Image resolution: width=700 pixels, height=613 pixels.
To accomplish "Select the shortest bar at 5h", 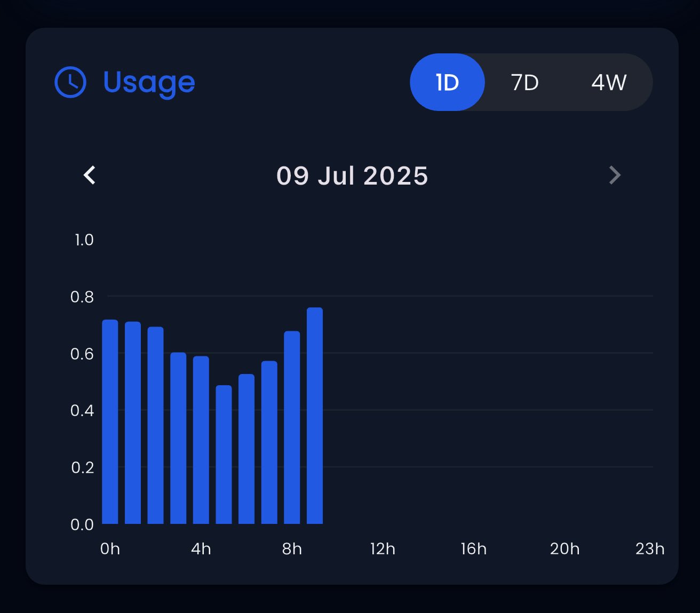I will pos(224,455).
